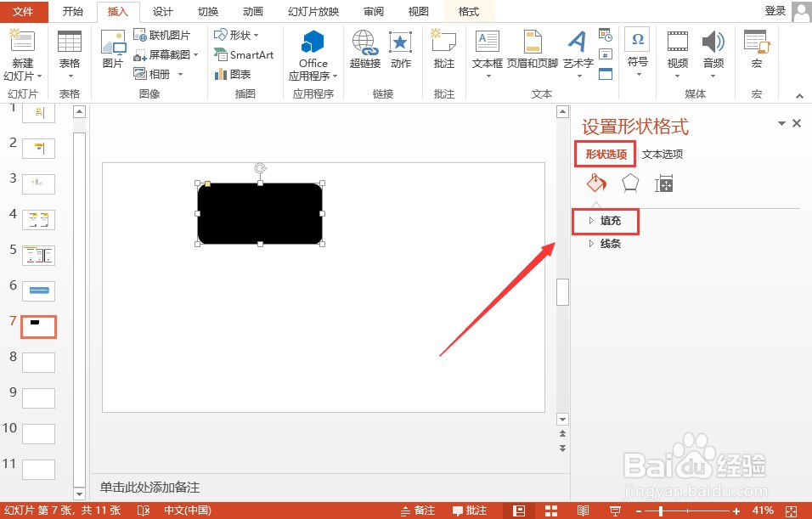Image resolution: width=812 pixels, height=519 pixels.
Task: Select slide 6 thumbnail
Action: tap(39, 291)
